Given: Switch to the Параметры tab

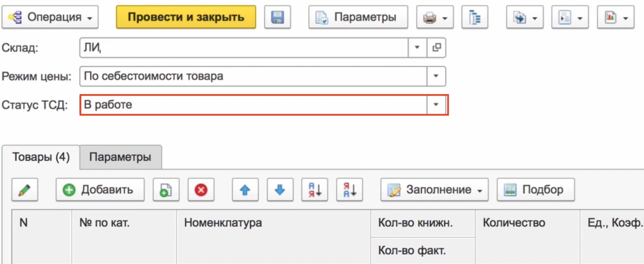Looking at the screenshot, I should pyautogui.click(x=120, y=157).
